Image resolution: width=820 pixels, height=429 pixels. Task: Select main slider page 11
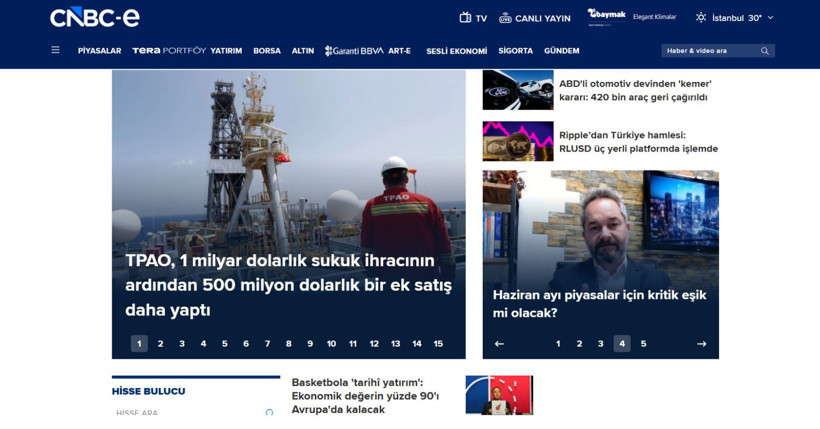coord(353,344)
